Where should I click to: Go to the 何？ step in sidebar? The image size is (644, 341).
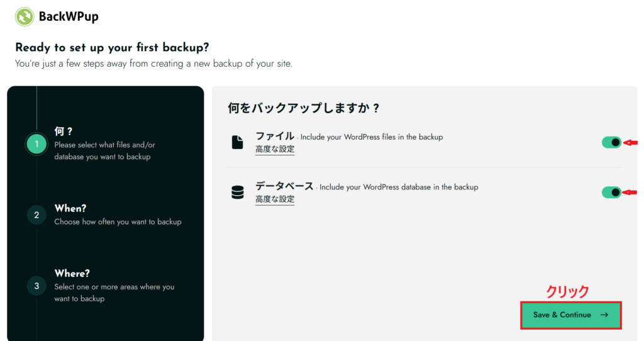[x=64, y=131]
